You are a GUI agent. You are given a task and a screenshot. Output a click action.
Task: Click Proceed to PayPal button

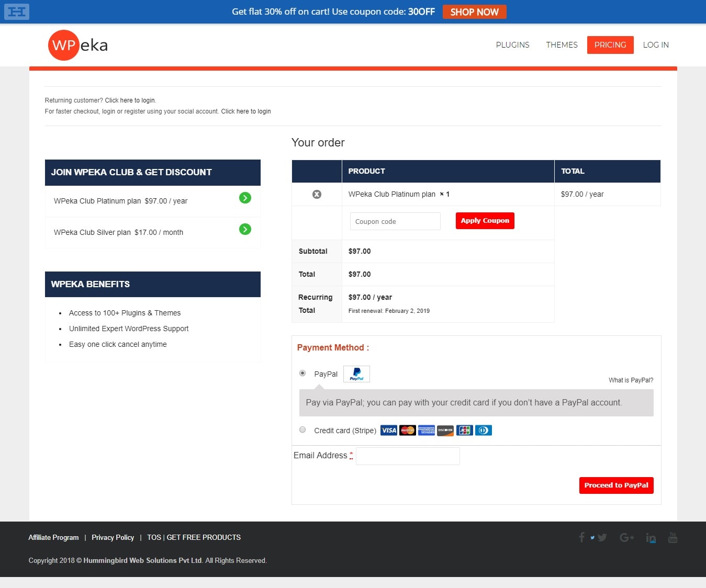(616, 485)
